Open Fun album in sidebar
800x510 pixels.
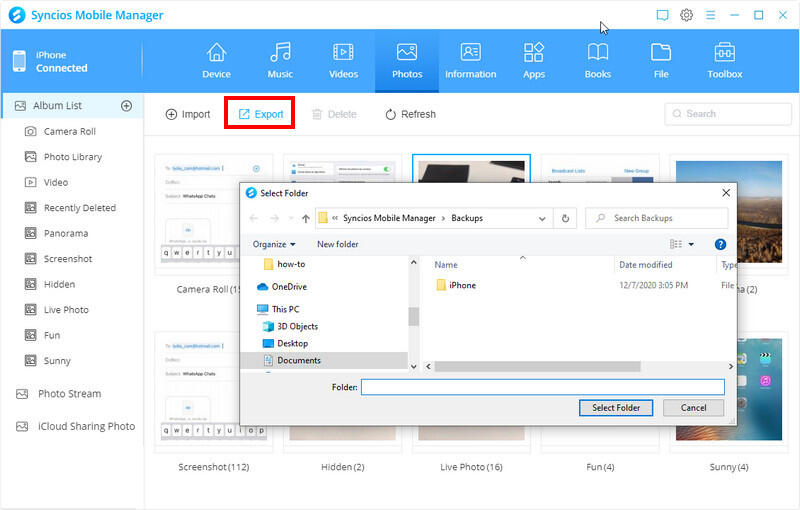52,336
